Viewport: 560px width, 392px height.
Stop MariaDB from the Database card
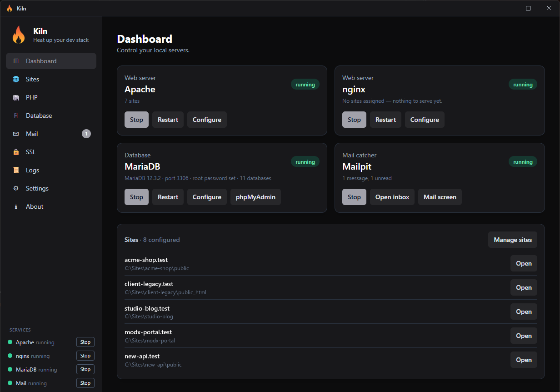[x=136, y=197]
